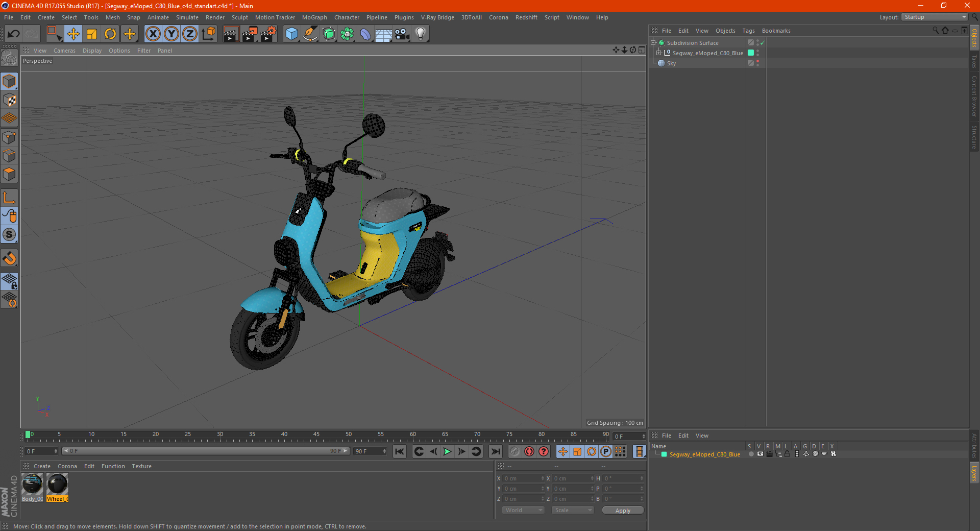Screen dimensions: 980x531
Task: Open the File menu
Action: [x=9, y=17]
